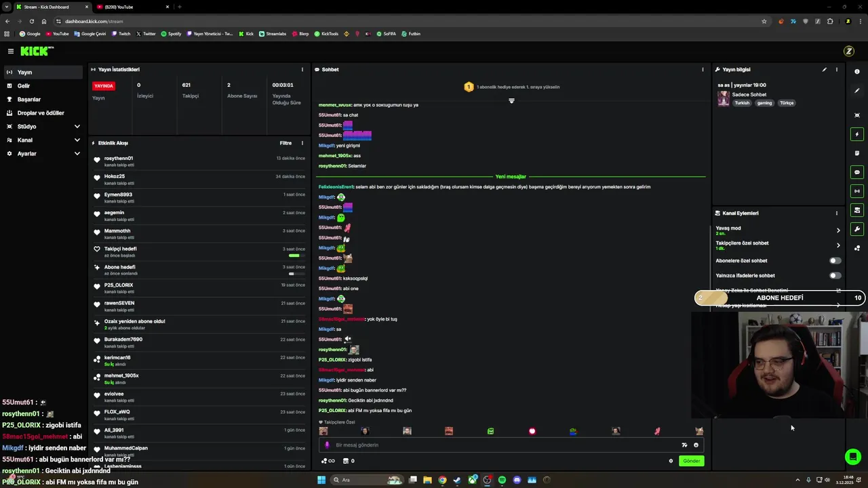The image size is (868, 488).
Task: Click the chat bubble icon in right sidebar
Action: click(857, 172)
